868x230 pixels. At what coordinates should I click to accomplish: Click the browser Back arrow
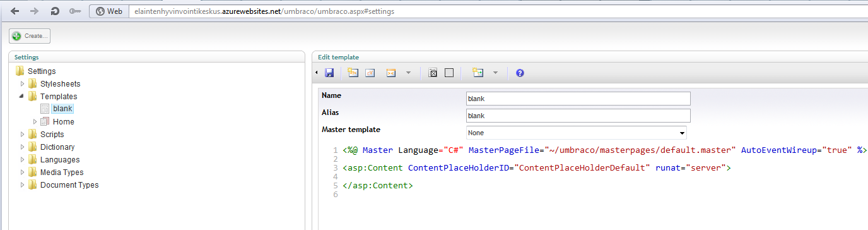pyautogui.click(x=15, y=11)
